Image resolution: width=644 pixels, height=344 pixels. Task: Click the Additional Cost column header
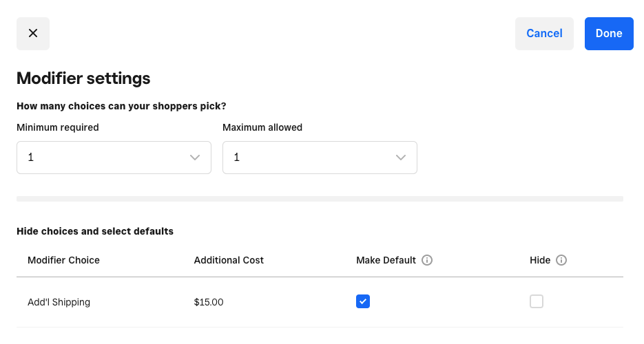click(x=229, y=260)
